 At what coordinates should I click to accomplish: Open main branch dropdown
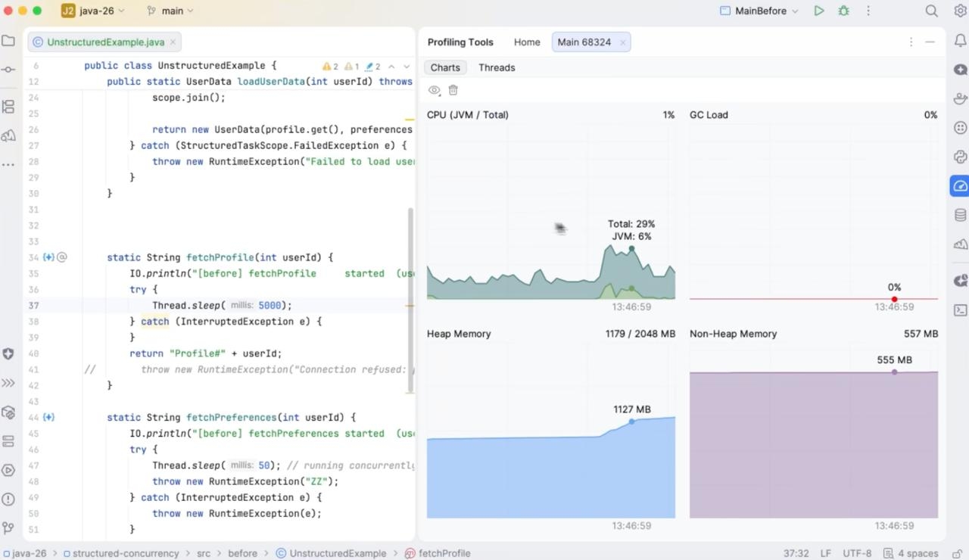tap(171, 11)
